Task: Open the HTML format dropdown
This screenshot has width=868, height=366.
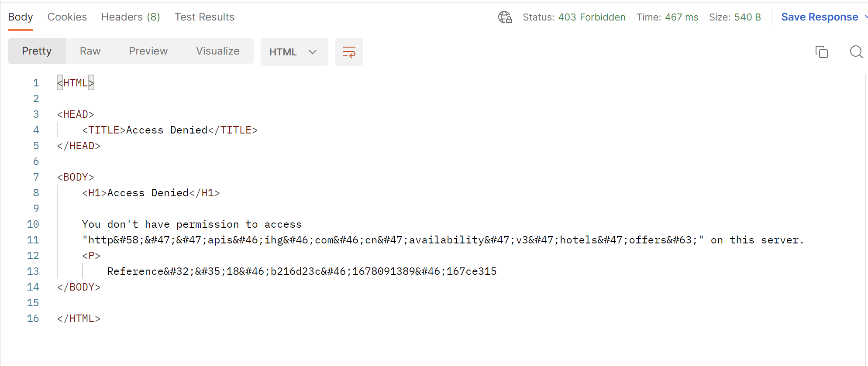Action: [x=294, y=52]
